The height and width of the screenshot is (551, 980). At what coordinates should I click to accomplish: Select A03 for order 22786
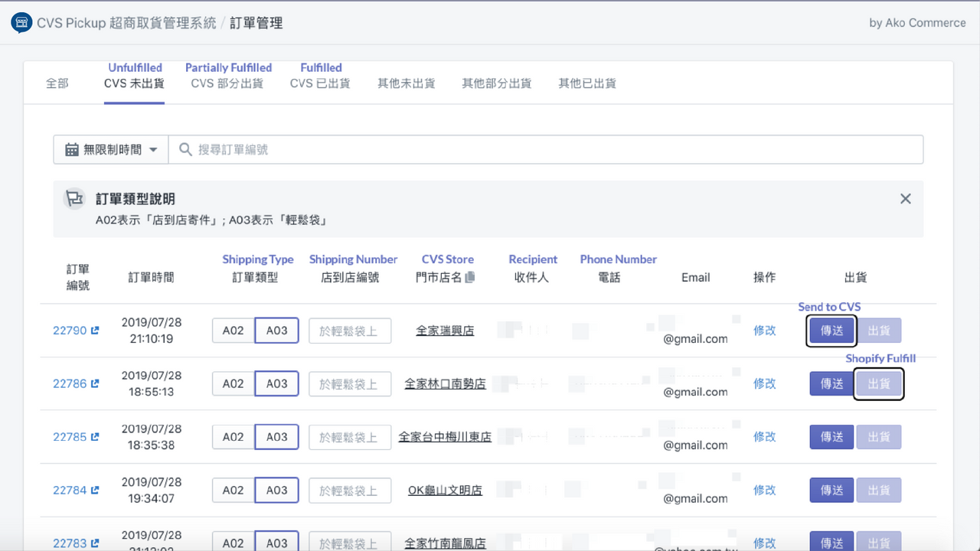[x=276, y=384]
